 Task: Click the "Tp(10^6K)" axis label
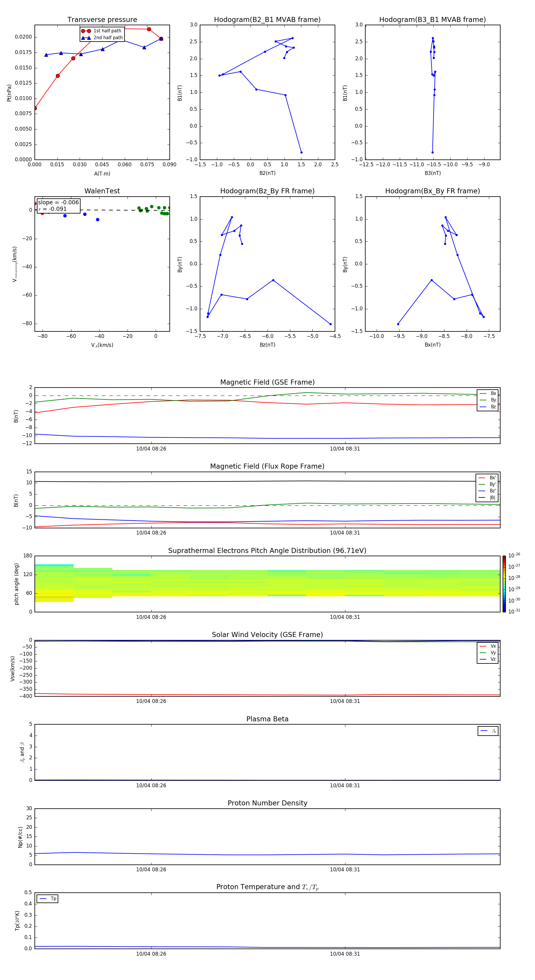pyautogui.click(x=17, y=921)
